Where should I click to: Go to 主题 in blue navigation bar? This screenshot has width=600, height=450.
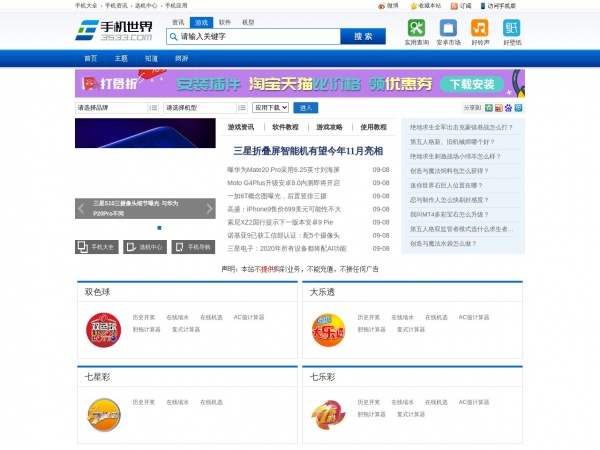tap(121, 59)
